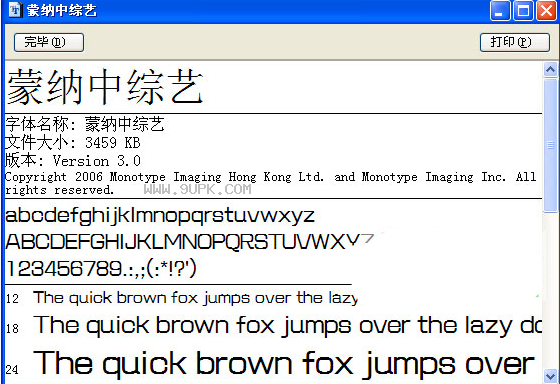Click the Monotype Imaging copyright text
Screen dimensions: 560x384
pos(271,183)
